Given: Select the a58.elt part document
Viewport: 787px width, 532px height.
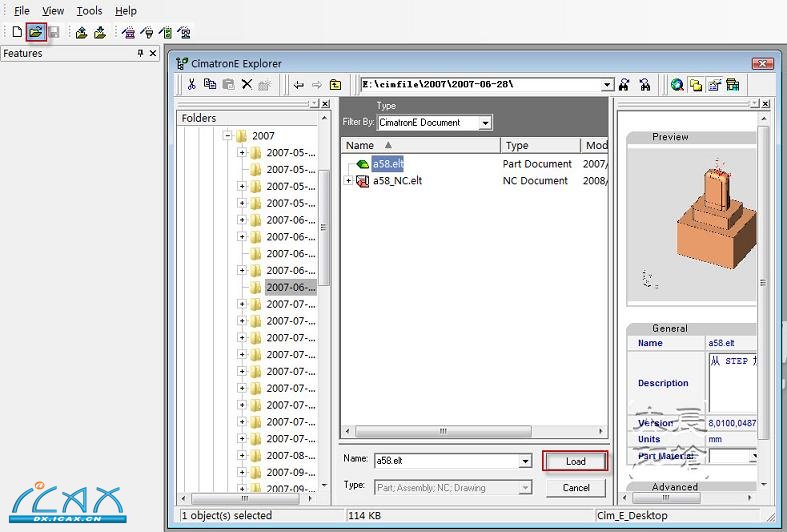Looking at the screenshot, I should (387, 164).
